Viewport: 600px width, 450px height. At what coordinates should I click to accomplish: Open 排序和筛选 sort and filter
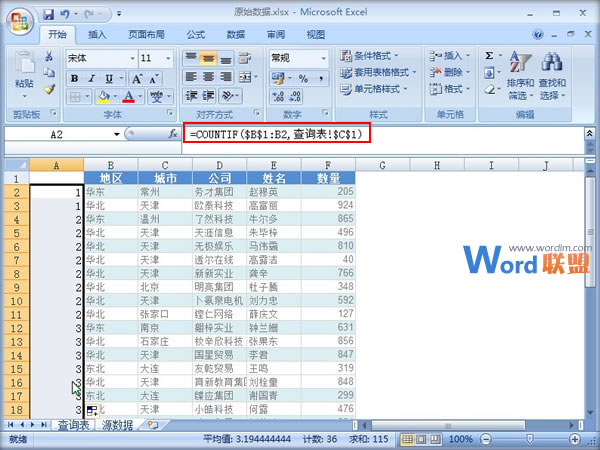(x=520, y=75)
